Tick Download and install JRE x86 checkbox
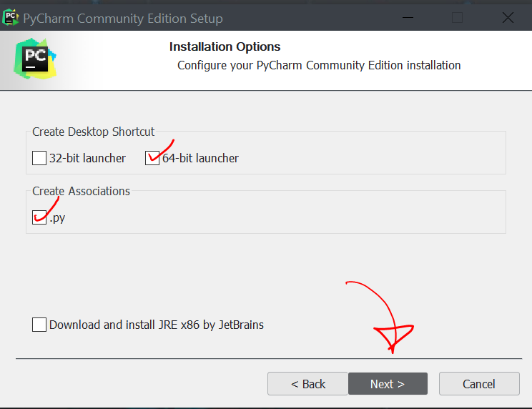Screen dimensions: 532x409 coord(39,325)
